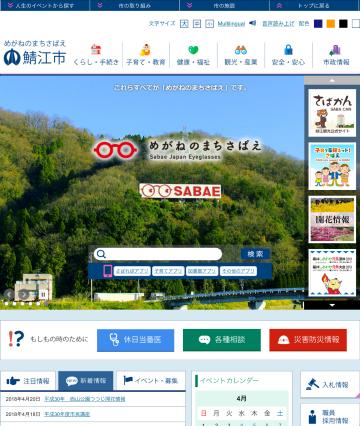The height and width of the screenshot is (426, 360).
Task: Set text size to medium (中)
Action: point(197,24)
